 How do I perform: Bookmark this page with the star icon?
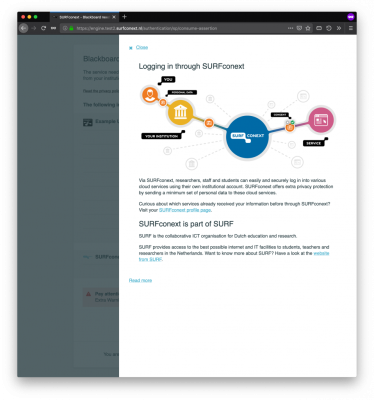coord(308,28)
